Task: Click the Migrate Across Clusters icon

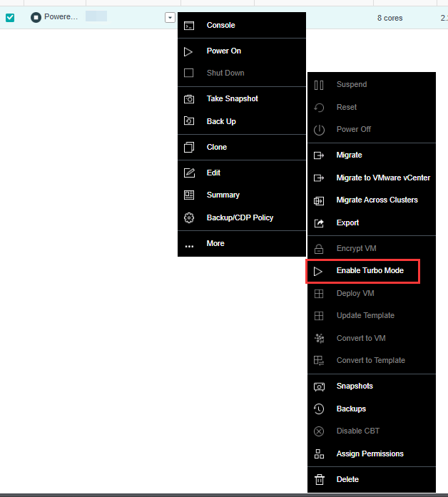Action: 319,200
